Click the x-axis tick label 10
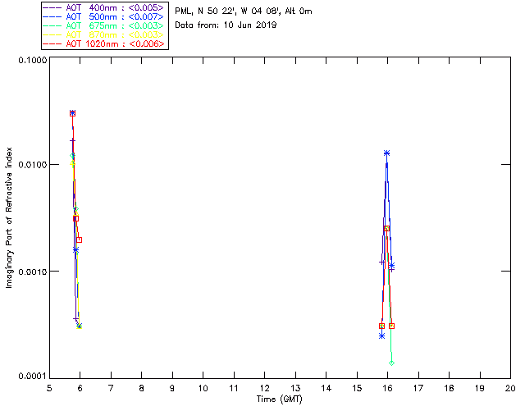The image size is (525, 420). click(203, 388)
